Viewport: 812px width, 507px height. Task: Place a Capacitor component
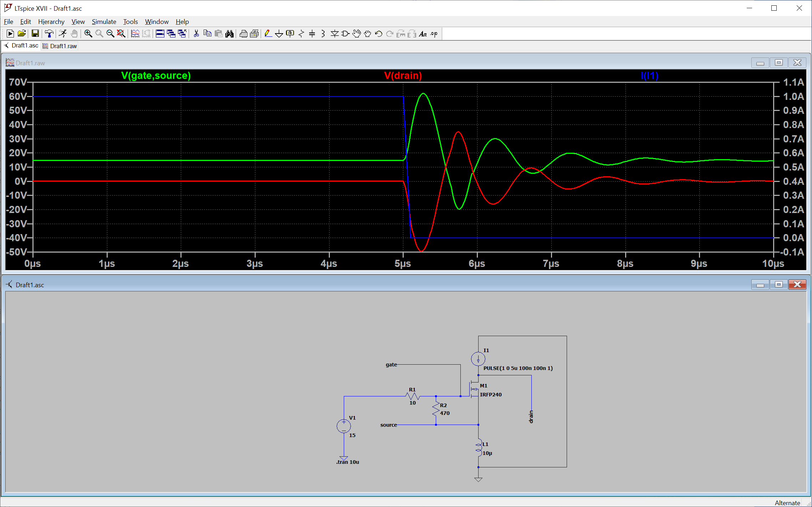(x=312, y=34)
